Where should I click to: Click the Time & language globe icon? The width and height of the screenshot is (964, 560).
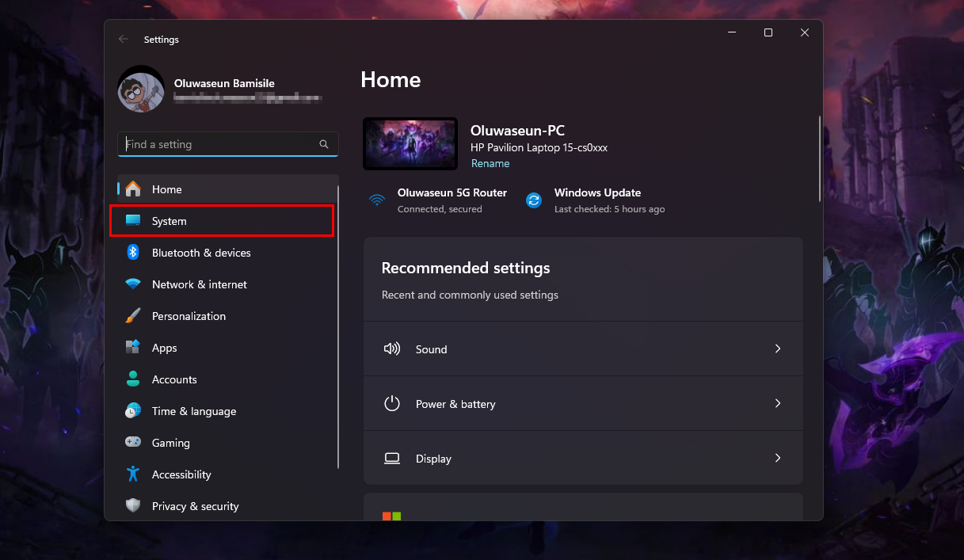[133, 411]
